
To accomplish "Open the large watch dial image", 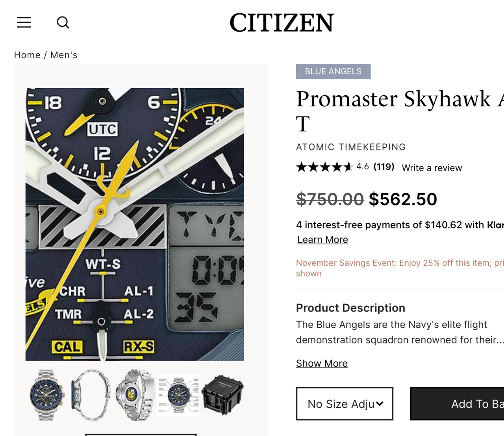I will [x=135, y=224].
